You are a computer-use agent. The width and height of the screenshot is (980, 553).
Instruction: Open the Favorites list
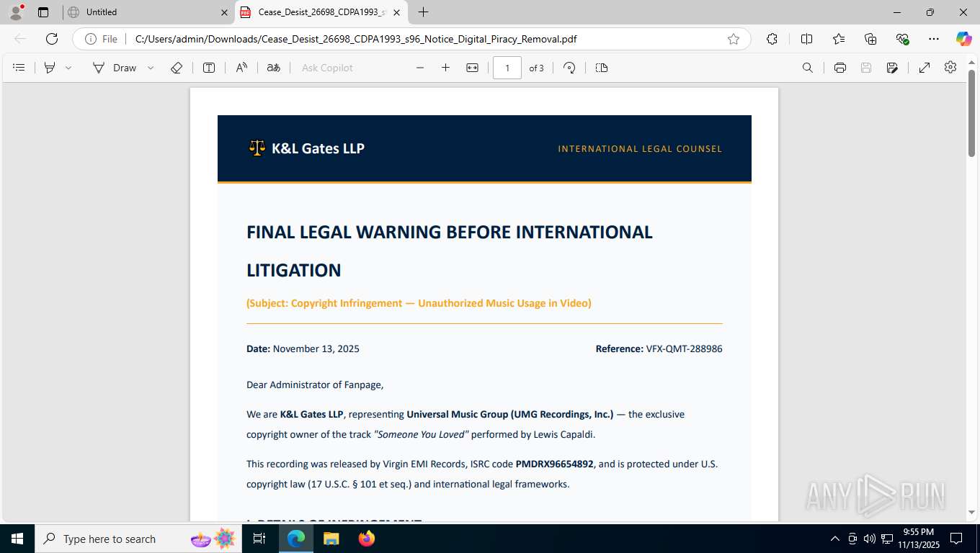[839, 39]
